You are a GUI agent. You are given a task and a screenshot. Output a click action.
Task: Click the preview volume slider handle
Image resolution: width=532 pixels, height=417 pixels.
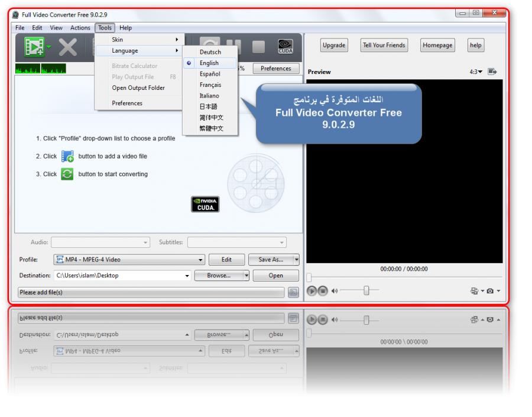pos(366,290)
